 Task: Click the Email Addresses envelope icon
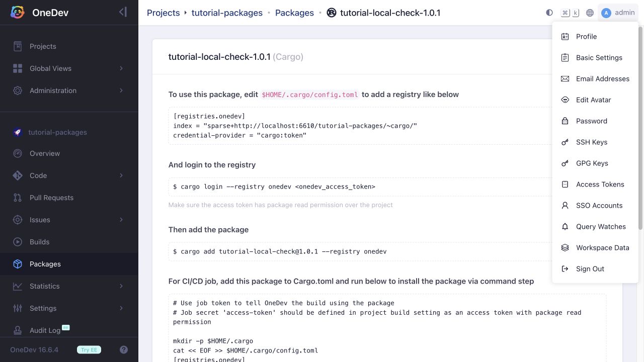click(565, 79)
